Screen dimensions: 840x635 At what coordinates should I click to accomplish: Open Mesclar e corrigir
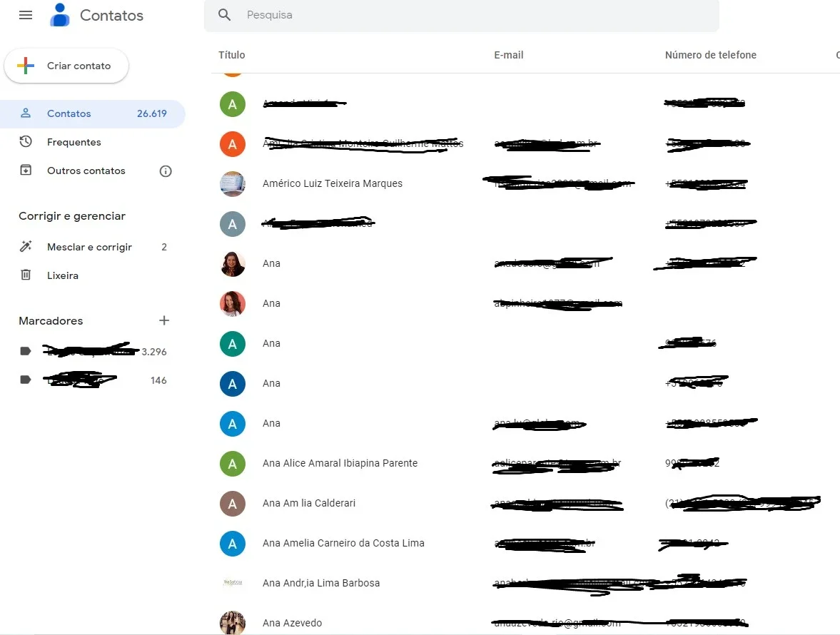[89, 247]
